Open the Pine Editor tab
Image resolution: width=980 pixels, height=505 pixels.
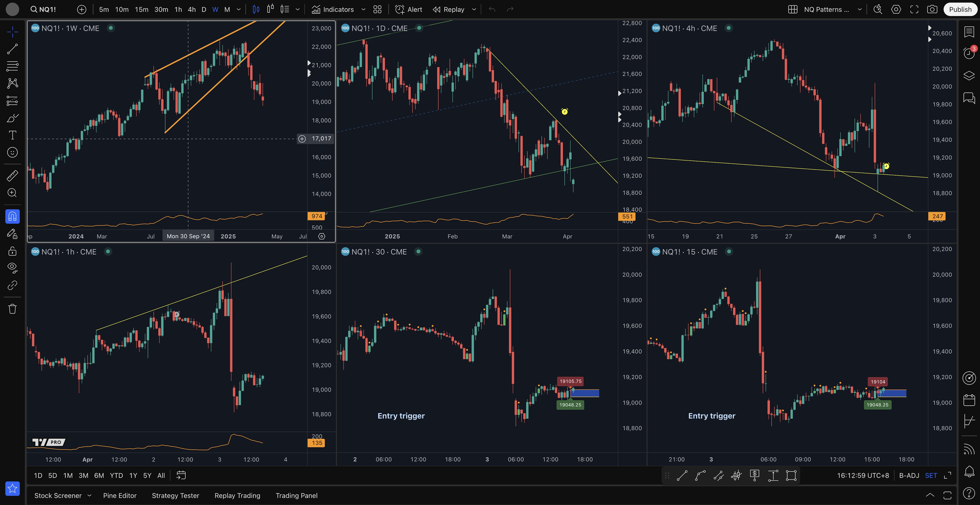click(119, 496)
